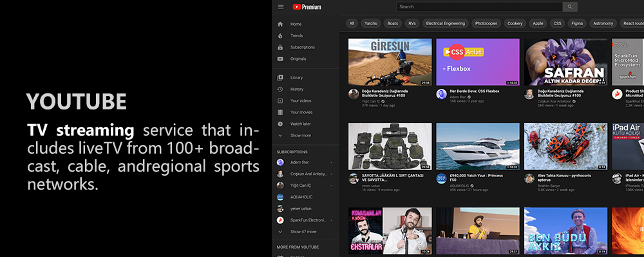Open the red beetles video thumbnail
This screenshot has width=644, height=257.
pyautogui.click(x=565, y=147)
